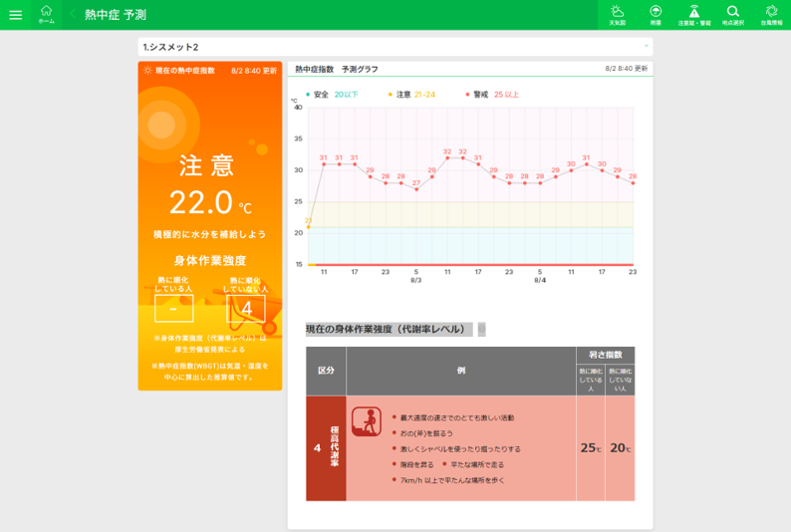Open typhoon information (台風情報) icon
The width and height of the screenshot is (791, 532).
(771, 15)
